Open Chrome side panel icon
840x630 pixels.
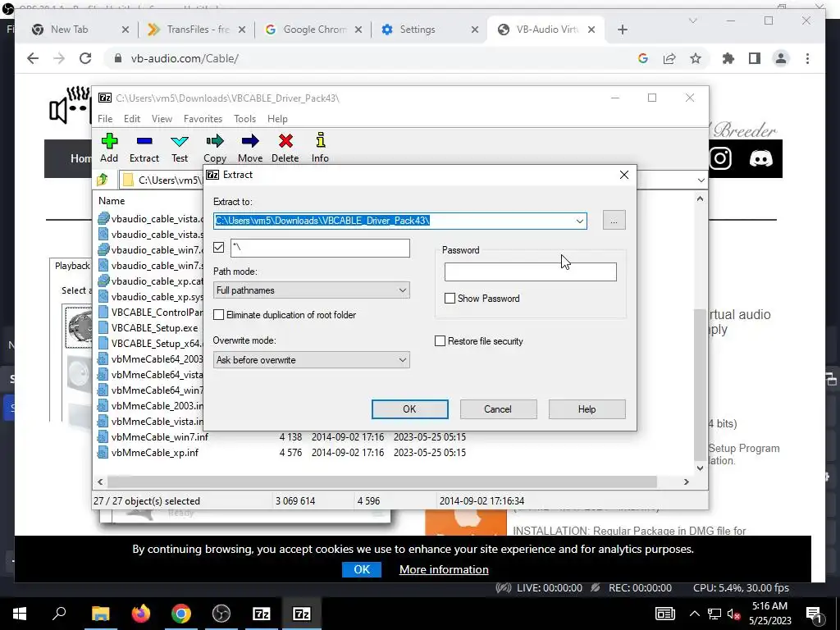pos(755,58)
